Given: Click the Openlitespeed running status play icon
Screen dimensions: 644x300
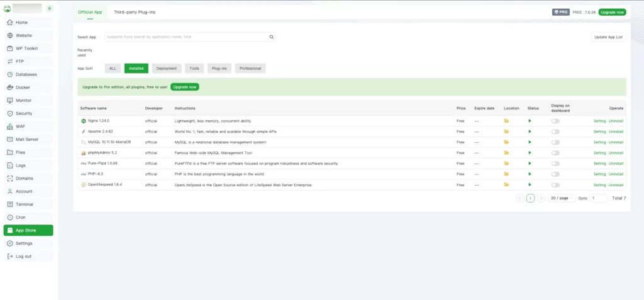Looking at the screenshot, I should (530, 185).
